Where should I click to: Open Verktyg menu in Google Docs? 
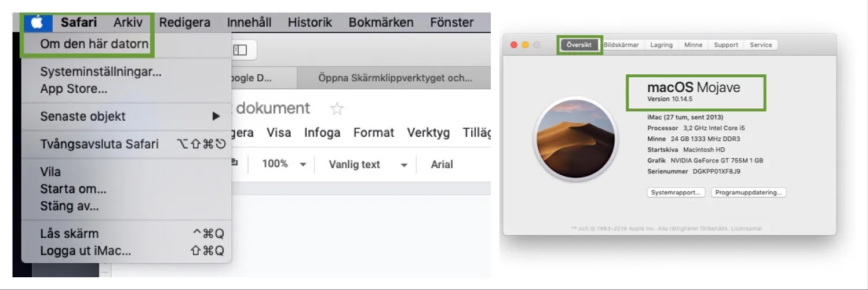point(428,133)
